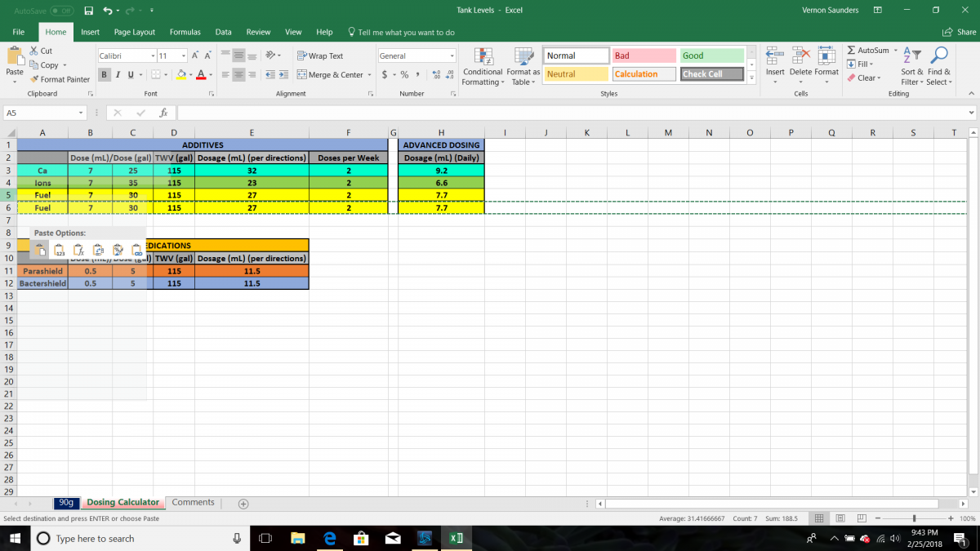Apply the yellow Fill Color swatch
Screen dimensions: 980x551
[182, 74]
